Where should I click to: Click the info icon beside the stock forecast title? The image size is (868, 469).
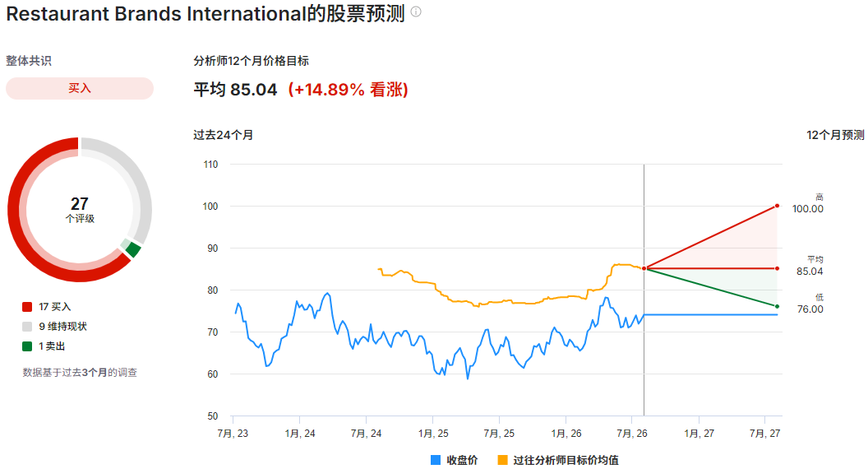[416, 12]
